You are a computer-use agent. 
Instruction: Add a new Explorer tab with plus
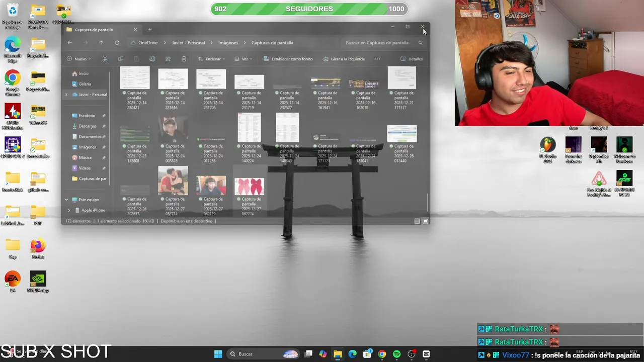(149, 30)
